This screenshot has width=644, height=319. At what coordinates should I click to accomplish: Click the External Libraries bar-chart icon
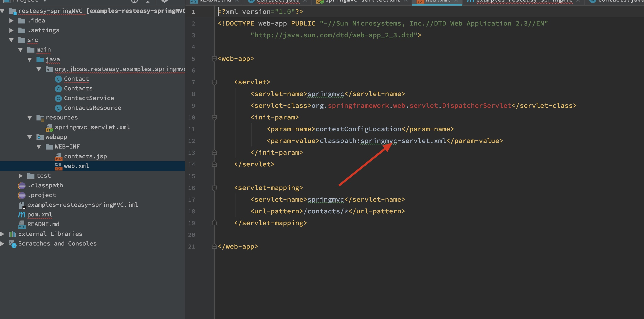(x=12, y=234)
